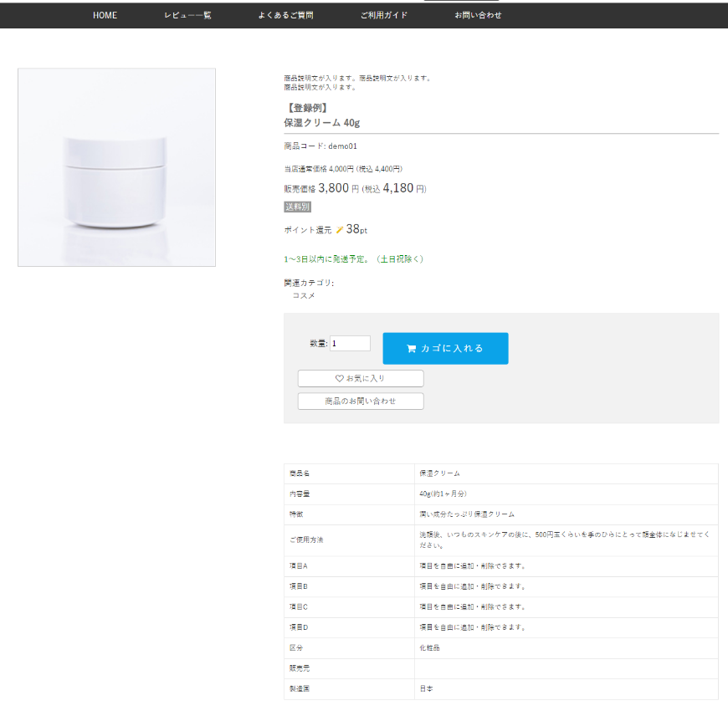Select the 販売元 row label
728x716 pixels.
click(x=300, y=668)
